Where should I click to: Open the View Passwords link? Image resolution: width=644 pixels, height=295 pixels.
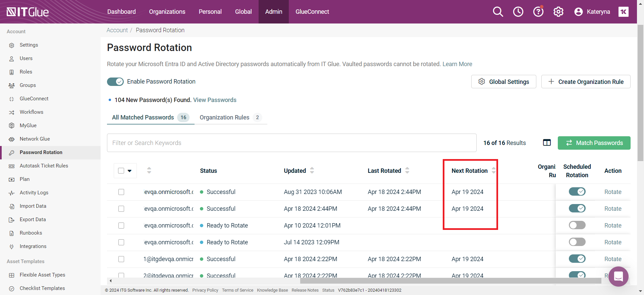[215, 100]
